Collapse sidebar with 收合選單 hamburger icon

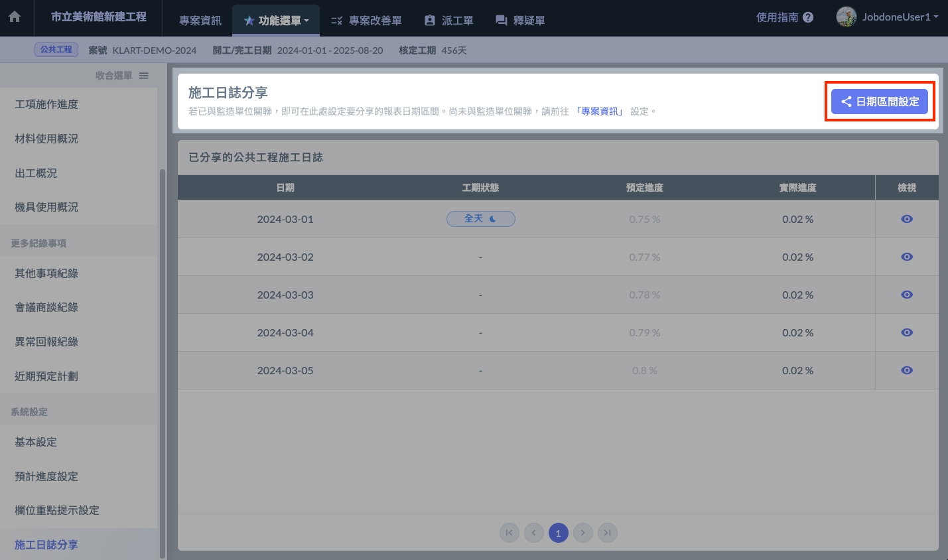coord(144,76)
